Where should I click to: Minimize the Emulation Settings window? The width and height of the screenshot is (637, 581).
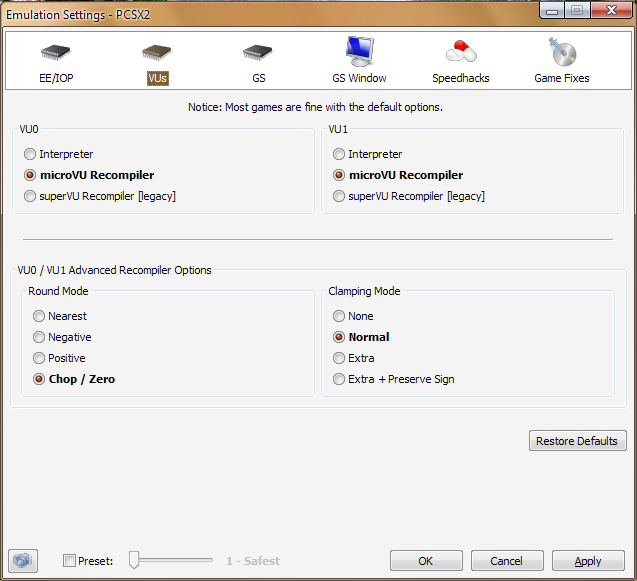tap(551, 10)
